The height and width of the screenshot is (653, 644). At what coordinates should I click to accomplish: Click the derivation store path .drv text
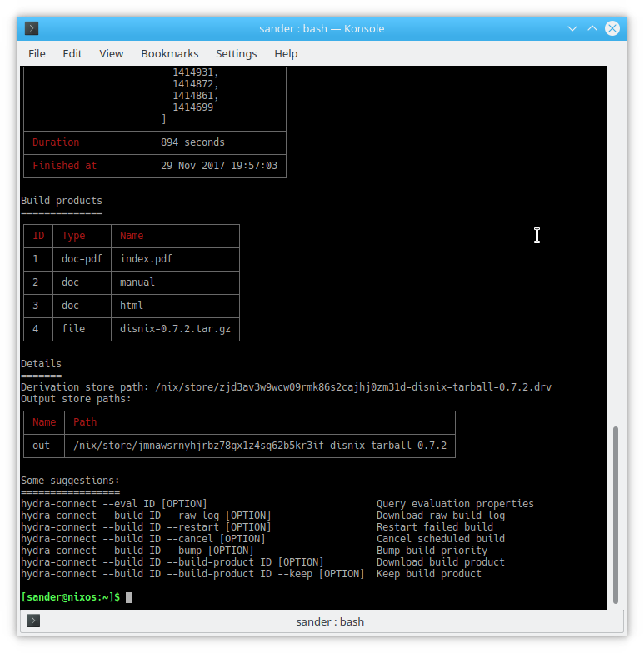(353, 387)
